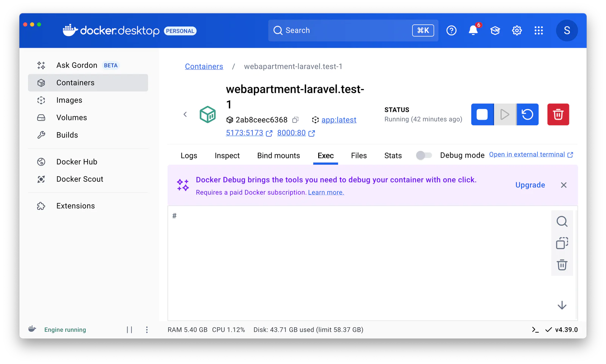606x364 pixels.
Task: Click the CPU 1.12% readout
Action: pos(228,330)
